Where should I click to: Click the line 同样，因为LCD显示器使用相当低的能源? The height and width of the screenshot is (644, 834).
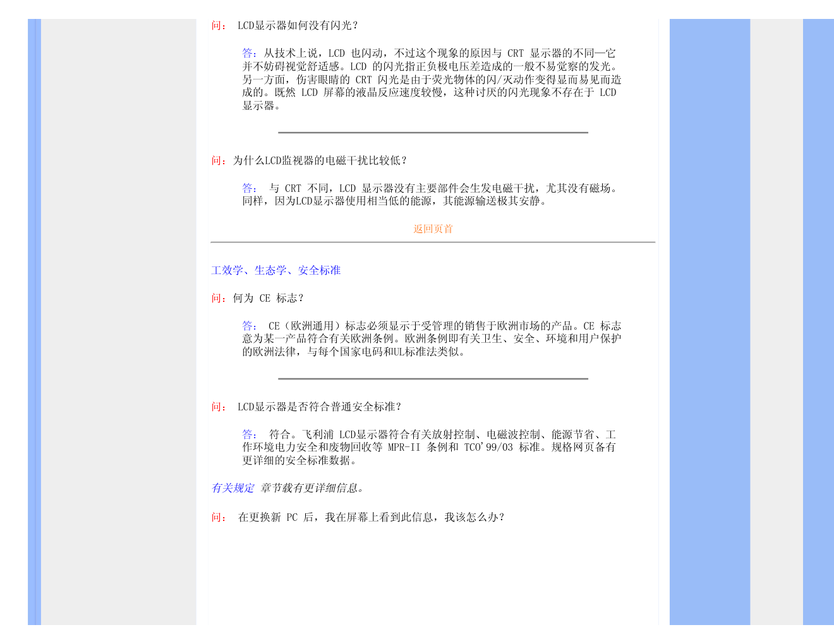395,201
